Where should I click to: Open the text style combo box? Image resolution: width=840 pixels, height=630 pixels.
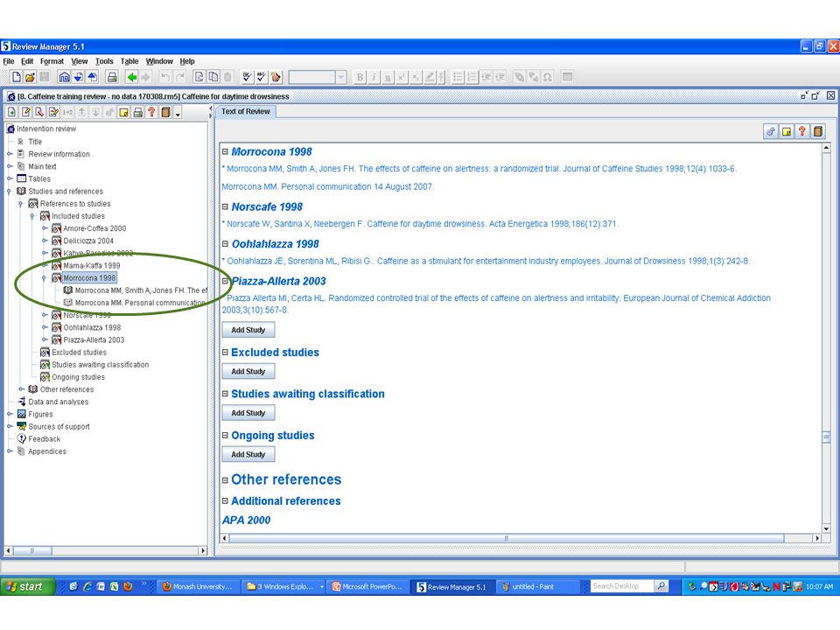coord(317,77)
